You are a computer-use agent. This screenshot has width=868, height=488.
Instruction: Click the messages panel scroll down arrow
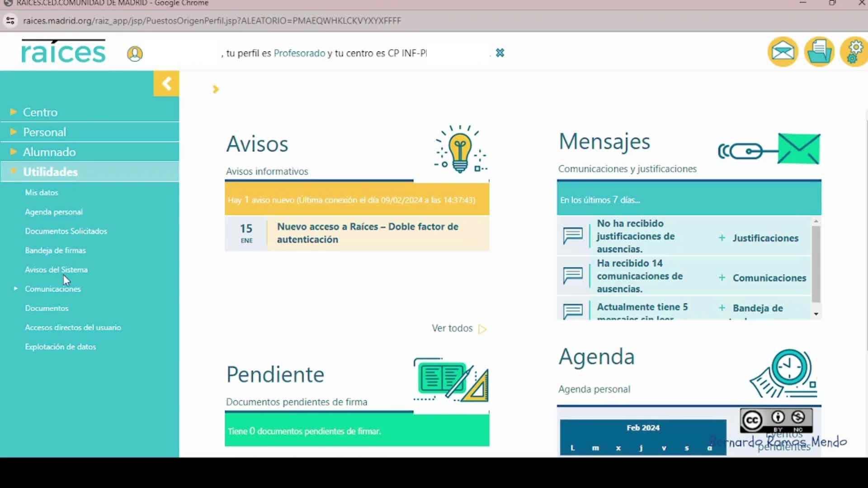coord(816,314)
